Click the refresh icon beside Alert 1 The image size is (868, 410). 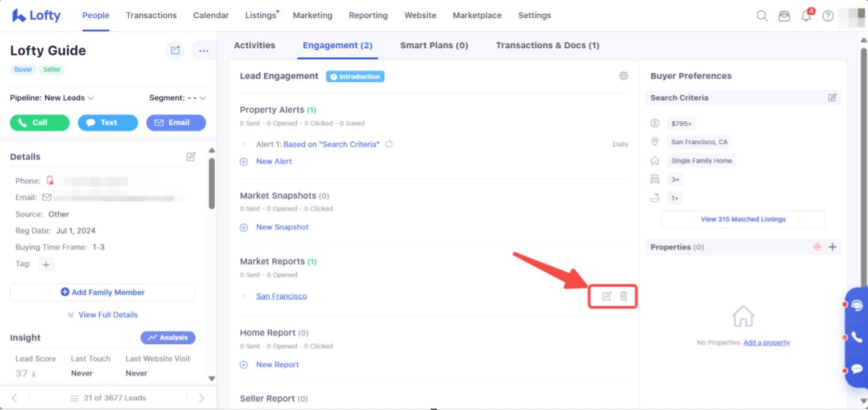(389, 144)
